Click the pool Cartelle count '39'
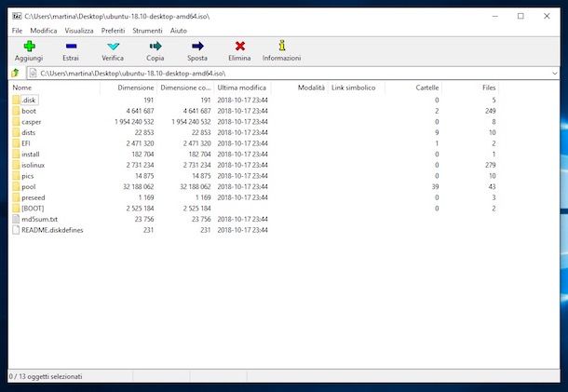The width and height of the screenshot is (568, 392). click(435, 187)
